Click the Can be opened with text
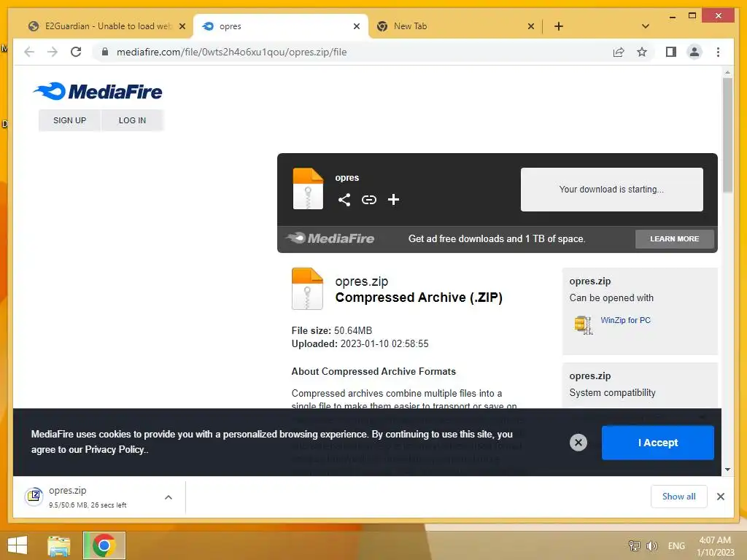Viewport: 747px width, 560px height. (x=611, y=298)
